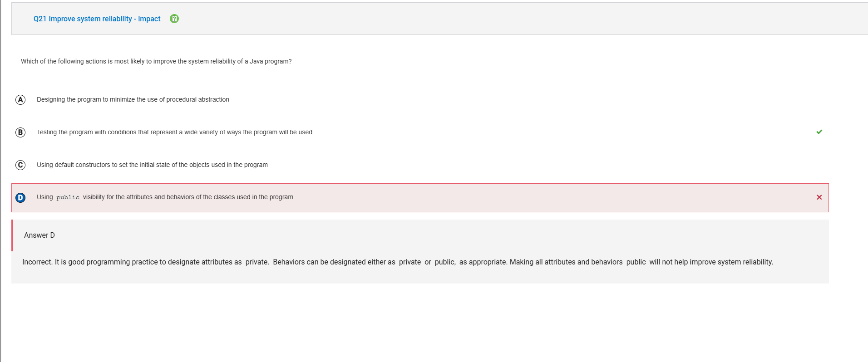The image size is (868, 362).
Task: Click the red X mark next to option D
Action: pos(819,197)
